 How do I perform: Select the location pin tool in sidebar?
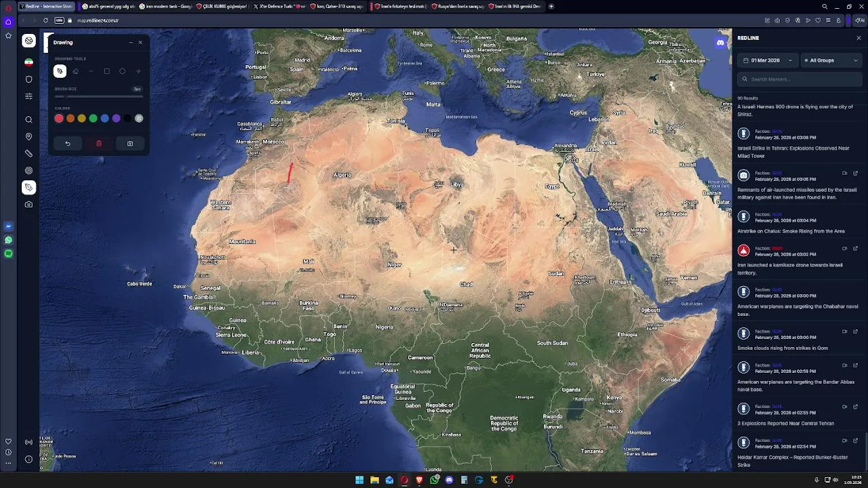coord(28,137)
